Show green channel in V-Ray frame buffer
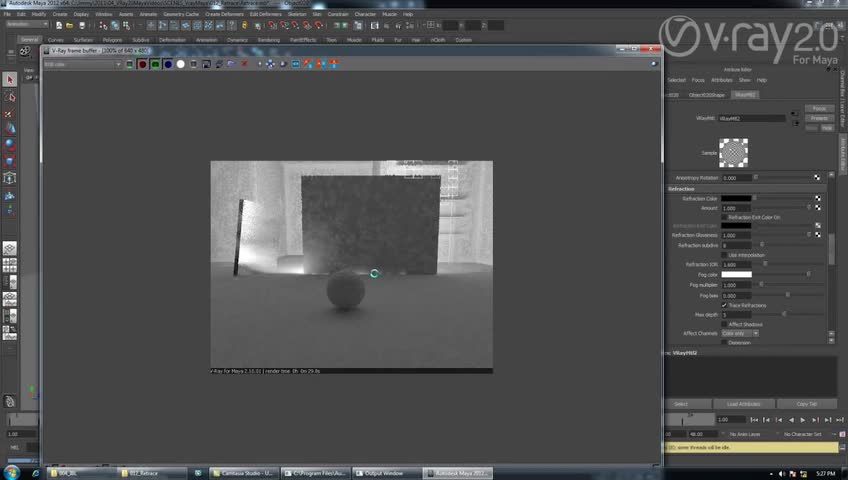848x480 pixels. pyautogui.click(x=155, y=64)
